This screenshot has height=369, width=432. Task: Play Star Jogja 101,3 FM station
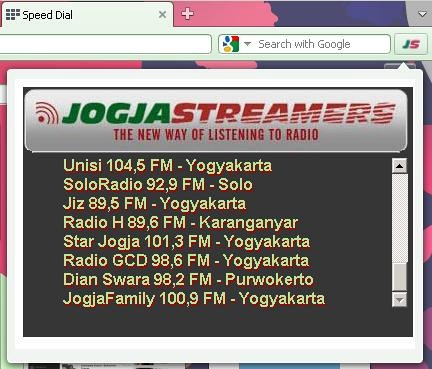coord(186,241)
